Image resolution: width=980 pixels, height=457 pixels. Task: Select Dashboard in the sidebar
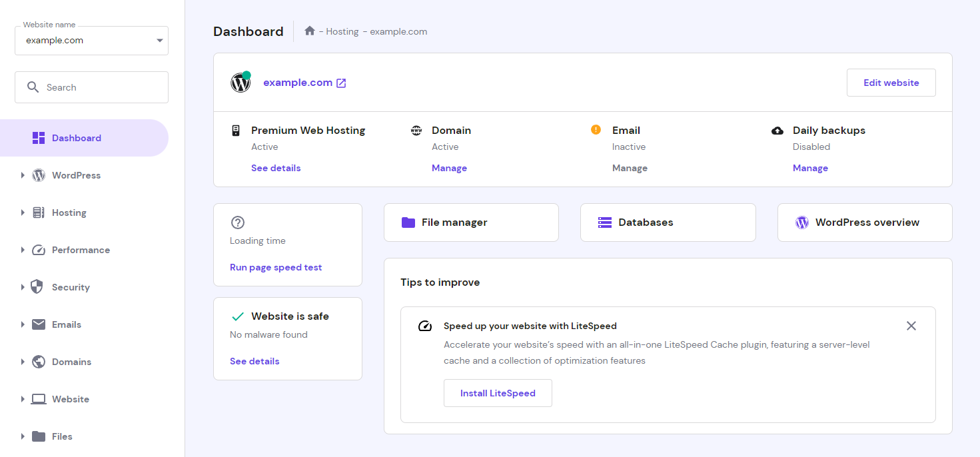[84, 138]
